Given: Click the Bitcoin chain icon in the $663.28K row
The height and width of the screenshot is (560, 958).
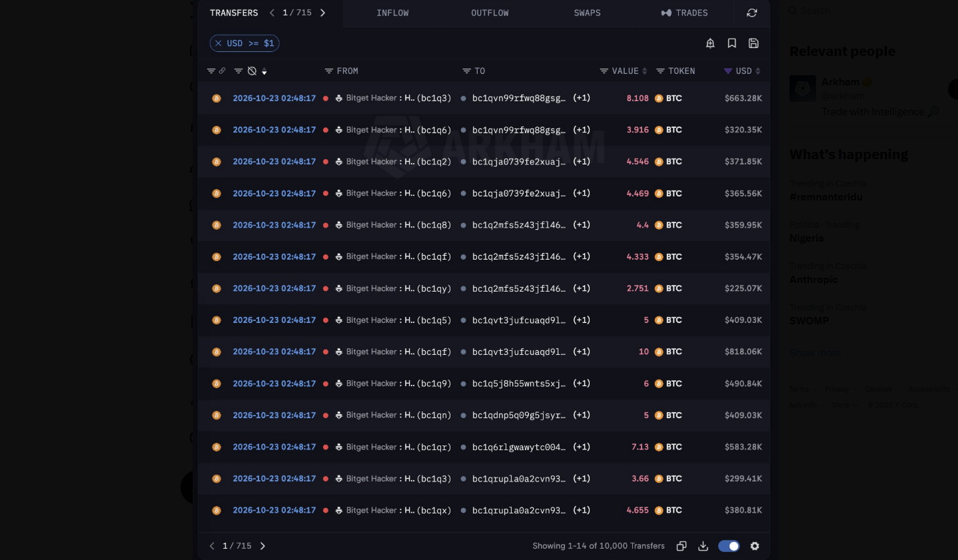Looking at the screenshot, I should pyautogui.click(x=217, y=99).
